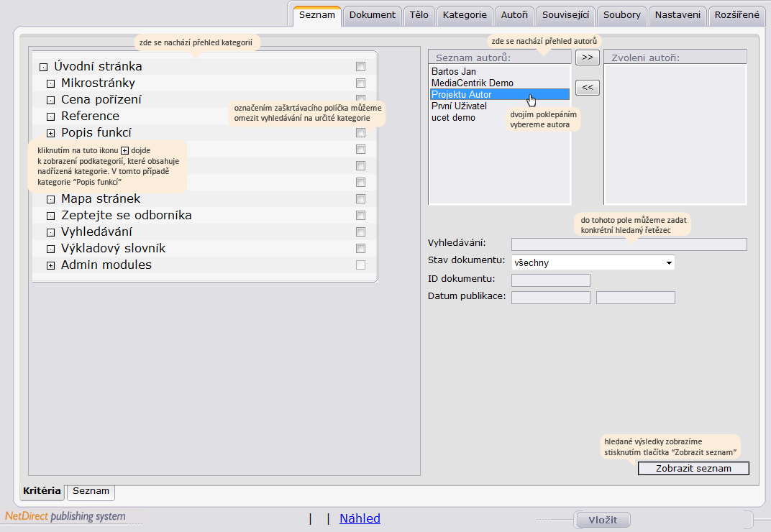Tick the Mapa stránek checkbox
The image size is (771, 532).
pyautogui.click(x=360, y=198)
